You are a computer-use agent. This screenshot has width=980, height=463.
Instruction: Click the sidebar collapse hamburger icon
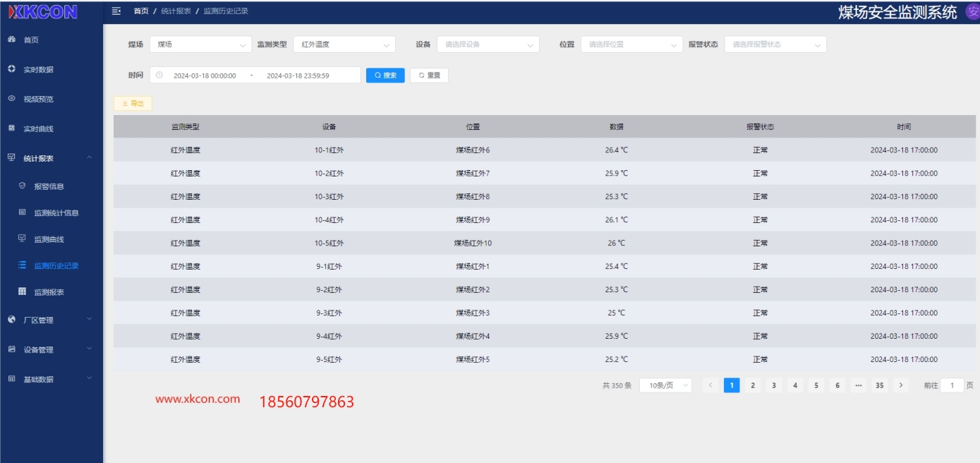pos(116,11)
